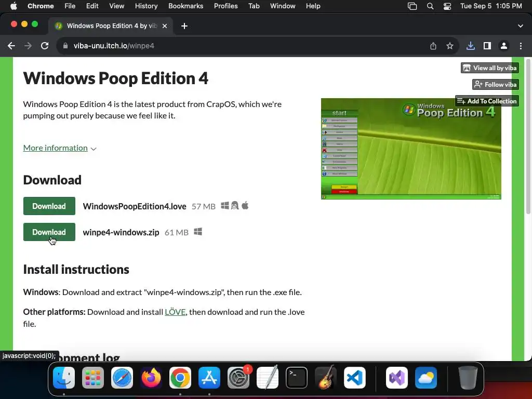Click View all by viba

tap(489, 68)
